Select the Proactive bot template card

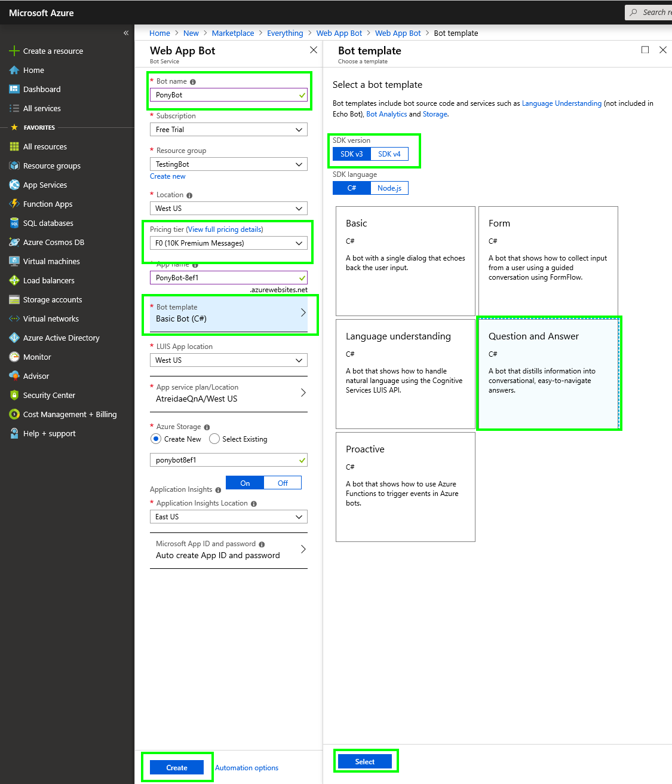[x=406, y=487]
